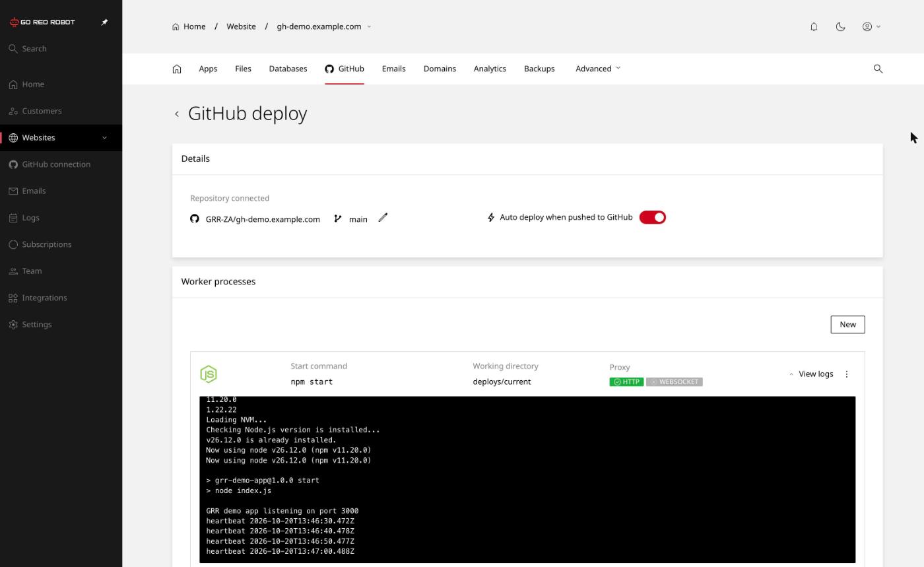924x567 pixels.
Task: Edit the connected branch with the pencil icon
Action: tap(383, 218)
